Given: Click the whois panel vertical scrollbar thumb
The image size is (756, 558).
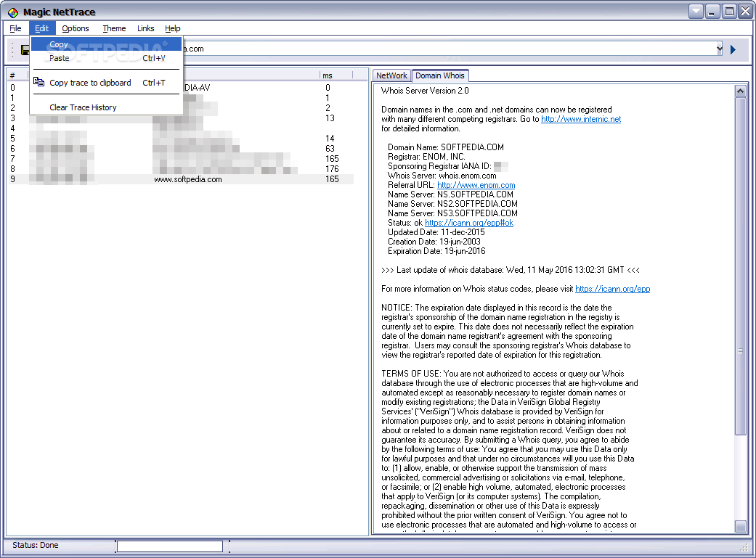Looking at the screenshot, I should click(x=741, y=266).
